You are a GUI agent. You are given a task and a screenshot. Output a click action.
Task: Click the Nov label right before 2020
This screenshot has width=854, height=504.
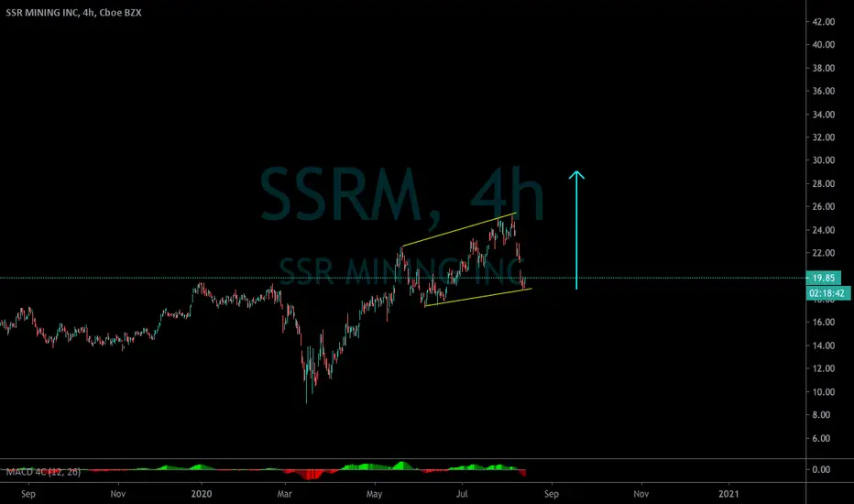(x=117, y=494)
